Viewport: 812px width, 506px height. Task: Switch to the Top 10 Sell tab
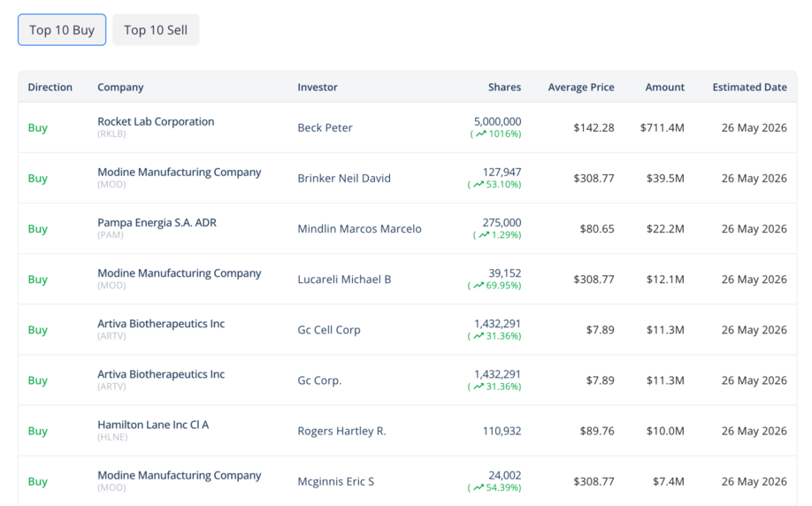[156, 30]
